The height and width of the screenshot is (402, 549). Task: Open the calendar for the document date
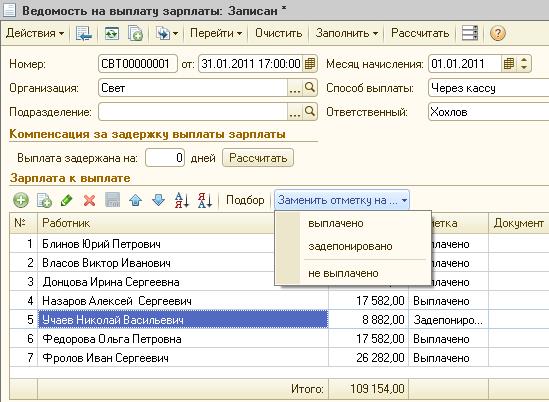pos(310,64)
